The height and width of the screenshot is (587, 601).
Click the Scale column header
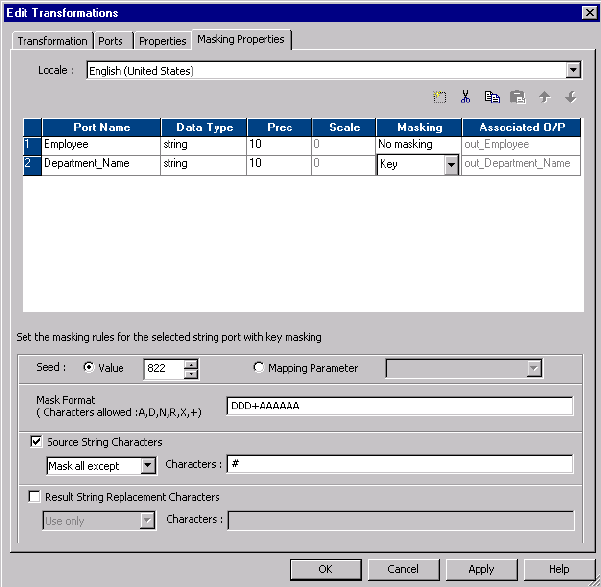(344, 127)
